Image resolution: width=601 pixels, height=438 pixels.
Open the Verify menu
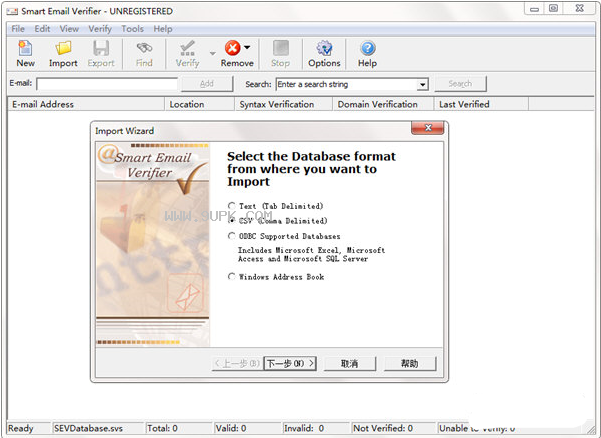[x=100, y=29]
